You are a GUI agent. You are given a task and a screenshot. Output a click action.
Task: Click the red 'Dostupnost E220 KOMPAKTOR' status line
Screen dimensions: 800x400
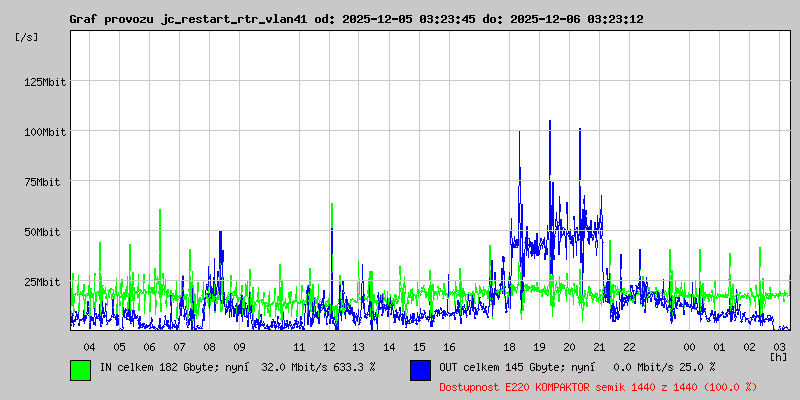click(x=598, y=386)
